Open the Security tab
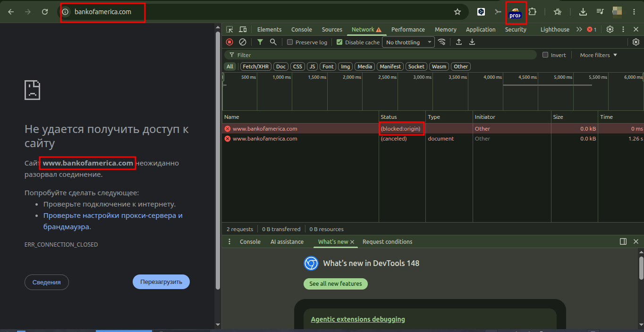This screenshot has height=332, width=644. (x=516, y=29)
